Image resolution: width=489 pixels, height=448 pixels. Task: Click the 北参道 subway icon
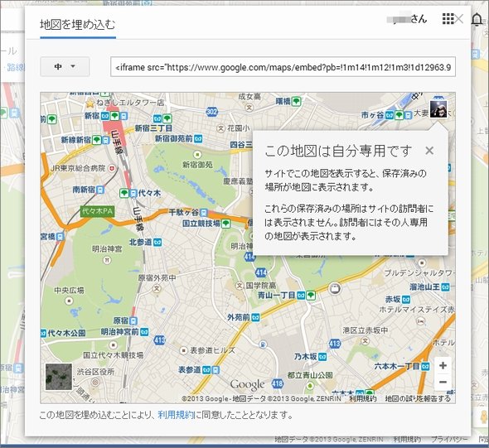[x=157, y=242]
